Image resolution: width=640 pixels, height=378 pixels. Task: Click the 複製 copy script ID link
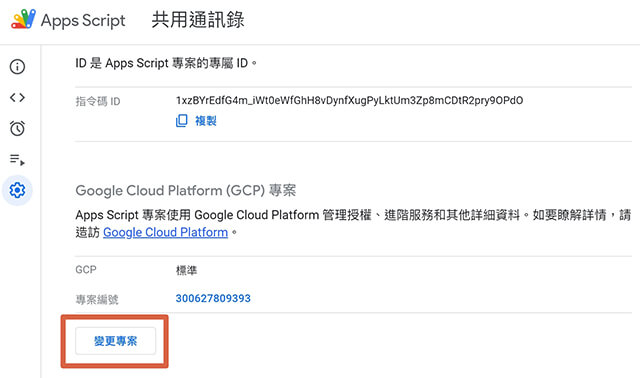[x=206, y=121]
